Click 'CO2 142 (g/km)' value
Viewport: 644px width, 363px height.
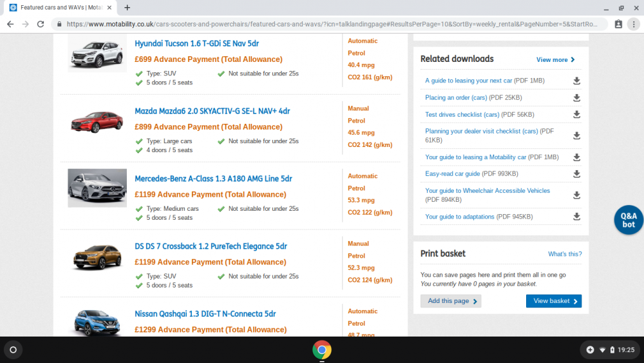[x=370, y=145]
